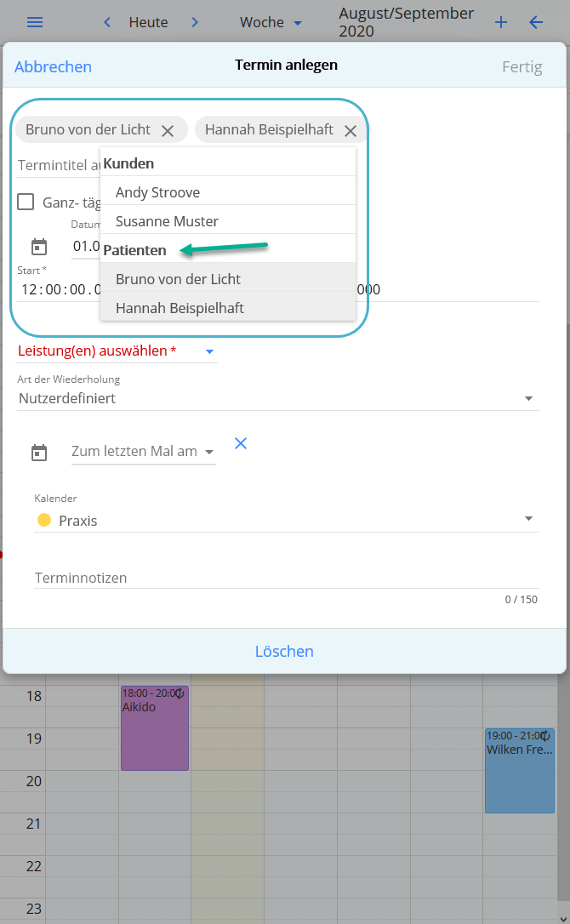Remove the 'Hannah Beispielhaft' participant chip
Viewport: 570px width, 924px height.
click(351, 131)
